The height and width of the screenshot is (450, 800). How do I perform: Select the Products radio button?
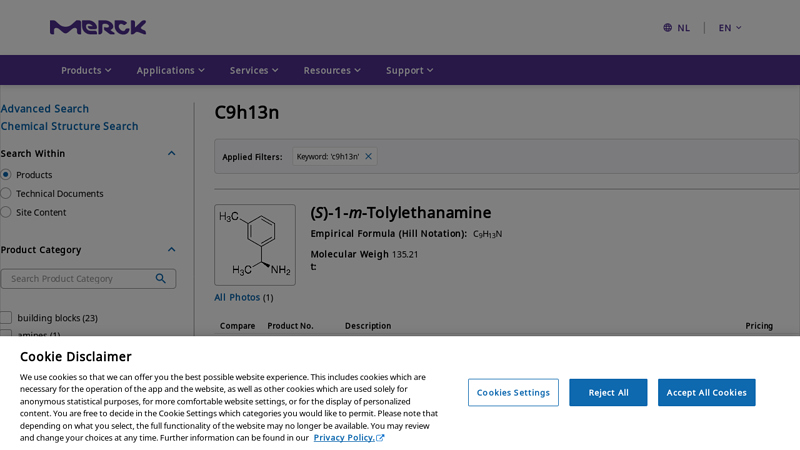pyautogui.click(x=6, y=175)
